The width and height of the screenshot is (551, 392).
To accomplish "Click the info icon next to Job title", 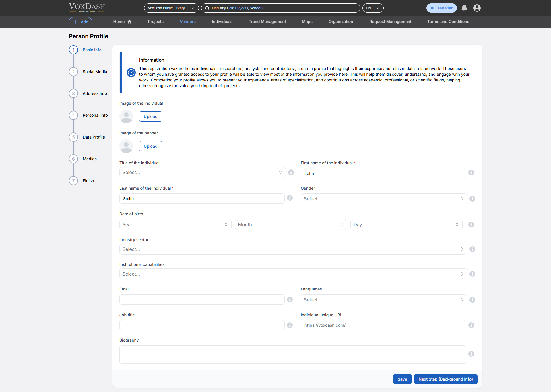I will (290, 325).
